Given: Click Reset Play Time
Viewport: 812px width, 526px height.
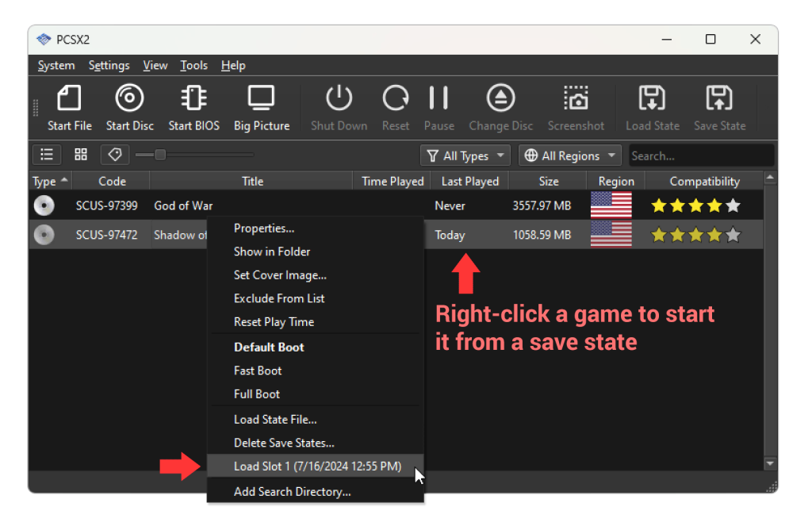Looking at the screenshot, I should tap(316, 322).
